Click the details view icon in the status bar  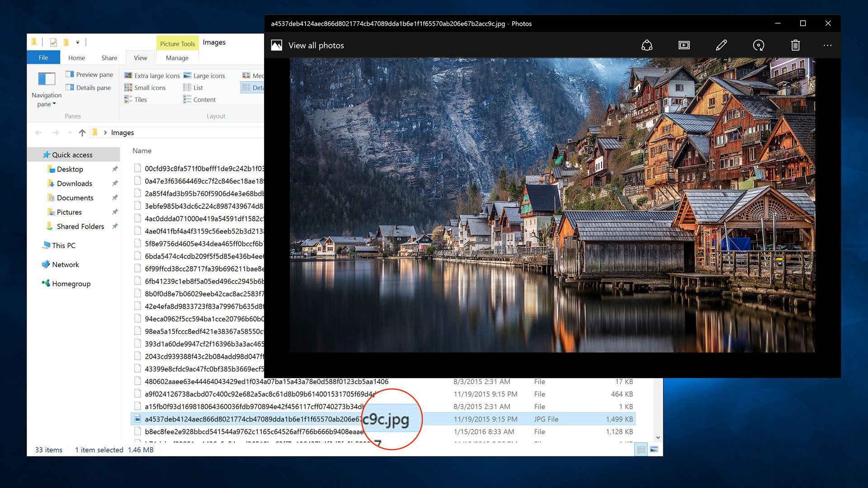coord(641,450)
